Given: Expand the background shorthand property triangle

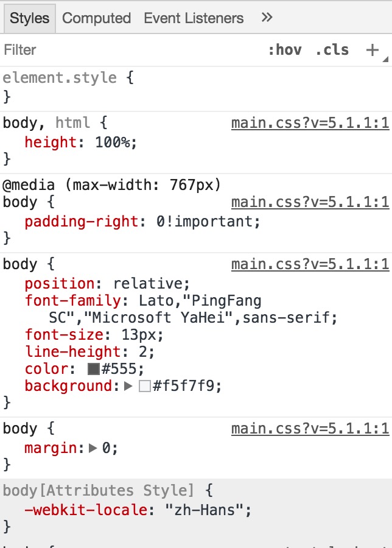Looking at the screenshot, I should tap(128, 386).
